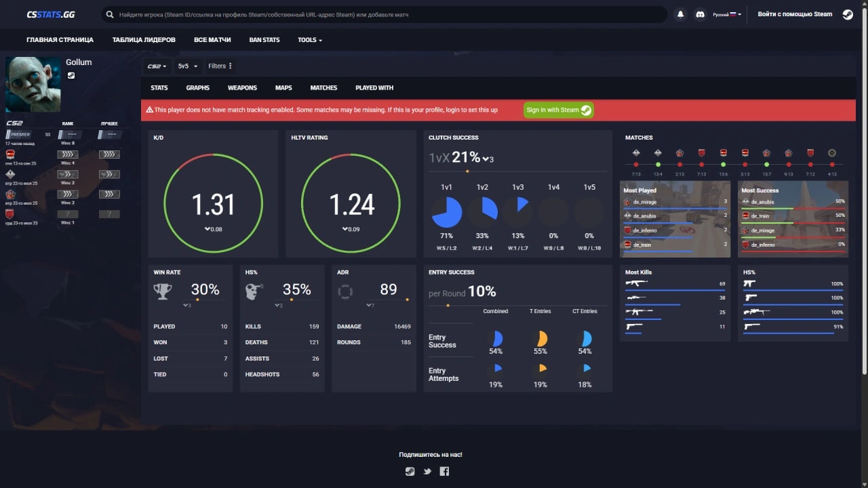Switch to the Graphs tab
Image resolution: width=868 pixels, height=488 pixels.
[198, 87]
